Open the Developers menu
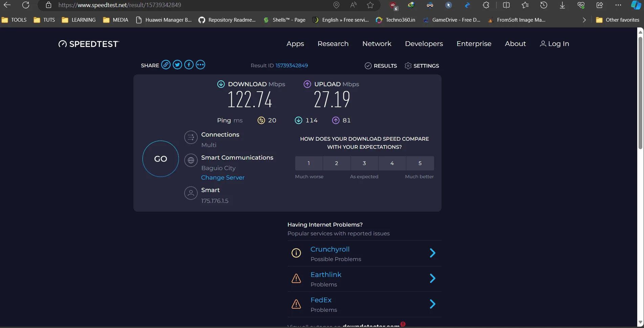The image size is (644, 328). point(424,44)
